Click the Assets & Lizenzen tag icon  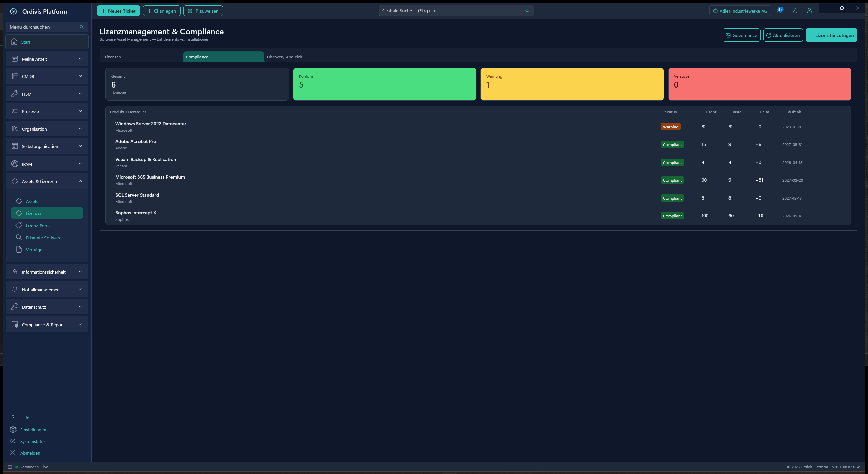(14, 181)
